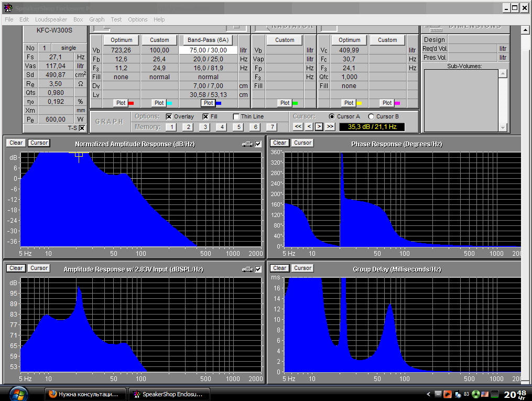The image size is (532, 401).
Task: Step cursor left with < button
Action: [x=309, y=126]
